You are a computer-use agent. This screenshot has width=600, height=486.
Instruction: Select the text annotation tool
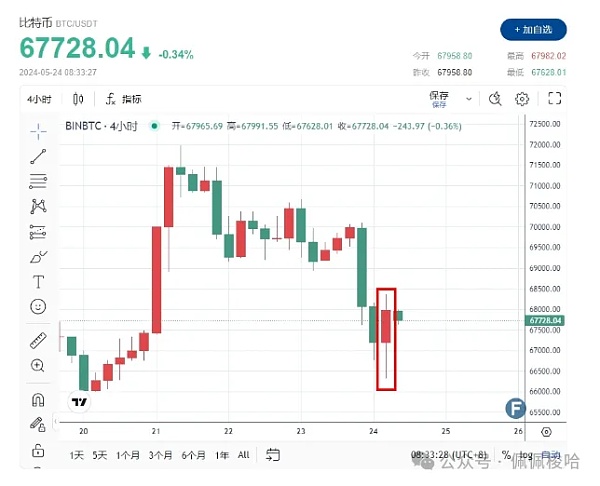coord(38,282)
